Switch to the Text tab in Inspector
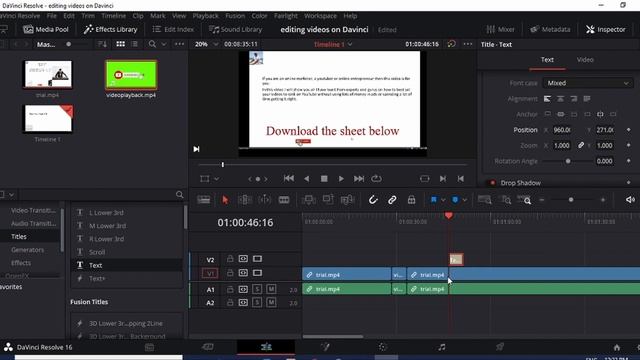640x360 pixels. 547,60
